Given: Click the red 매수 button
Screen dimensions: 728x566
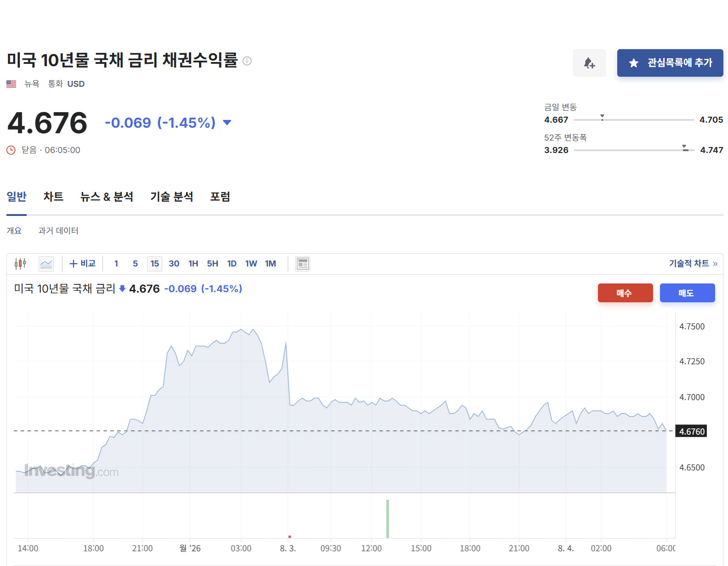Looking at the screenshot, I should pos(625,293).
